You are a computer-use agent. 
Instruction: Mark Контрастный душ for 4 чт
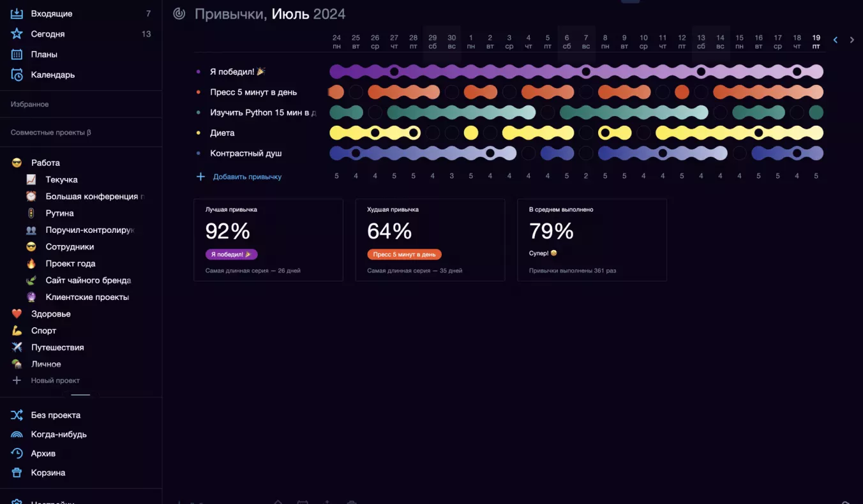pos(529,153)
